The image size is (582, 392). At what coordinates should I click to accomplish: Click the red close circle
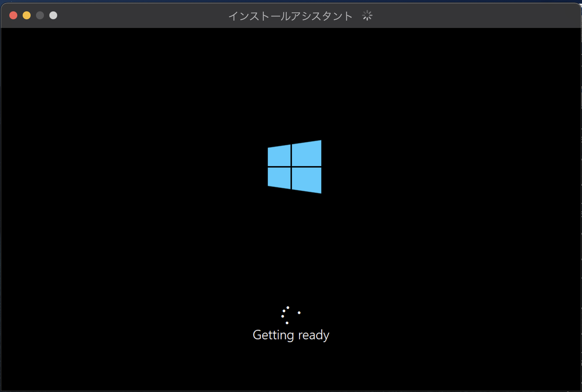click(x=13, y=15)
